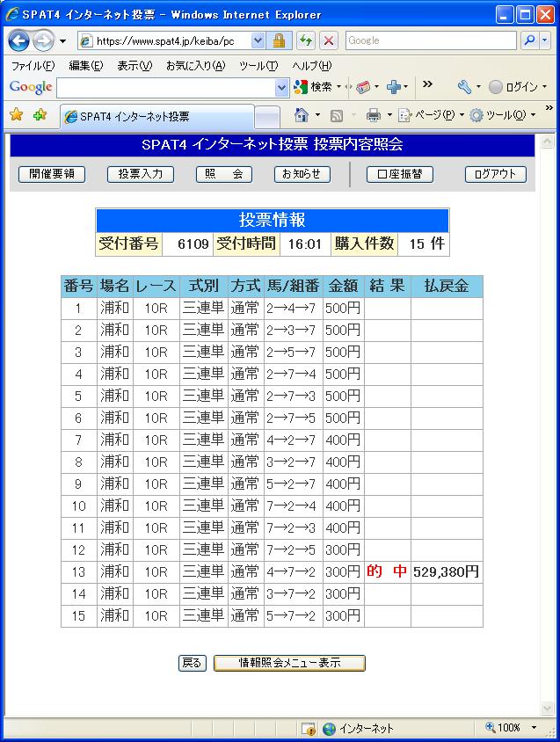The image size is (560, 742).
Task: Select the 受付番号 value 6109
Action: click(193, 244)
